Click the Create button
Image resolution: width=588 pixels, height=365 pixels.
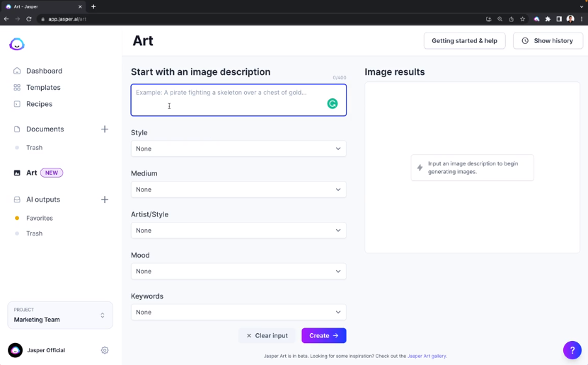tap(323, 336)
